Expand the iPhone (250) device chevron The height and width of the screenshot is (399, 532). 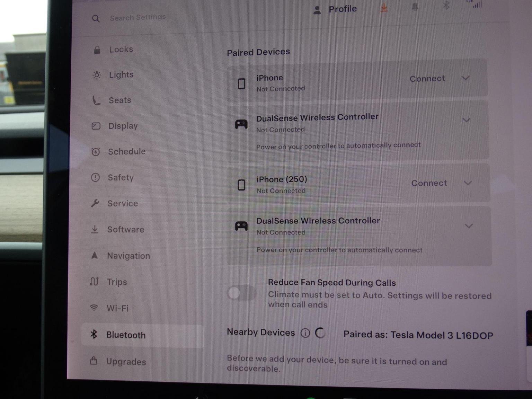tap(468, 183)
